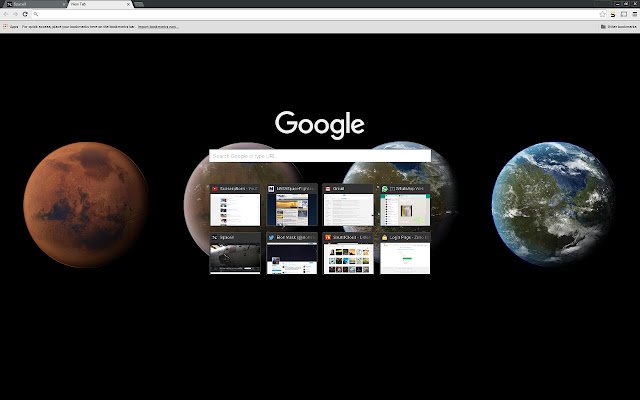
Task: Click inside the browser address bar
Action: (318, 14)
